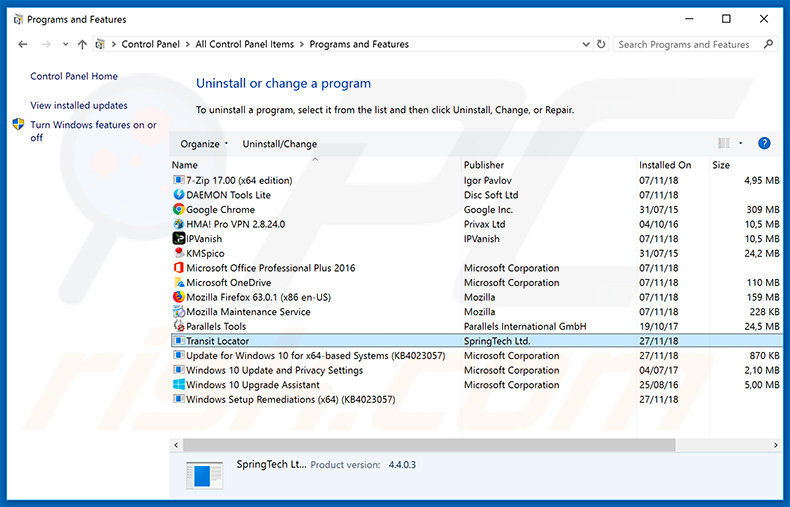Image resolution: width=790 pixels, height=507 pixels.
Task: Click the Igor Pavlov publisher cell
Action: (x=488, y=180)
